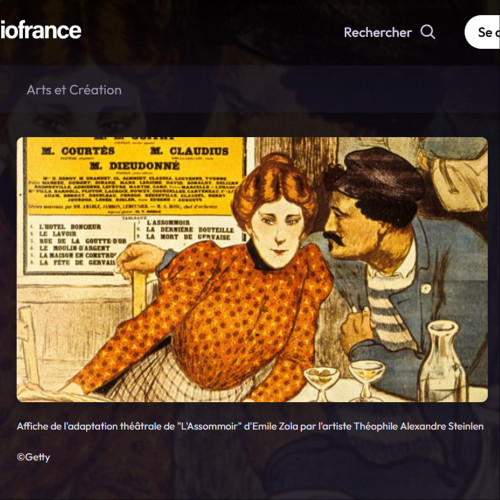Click the man's black moustache
Screen dimensions: 500x500
coord(336,240)
